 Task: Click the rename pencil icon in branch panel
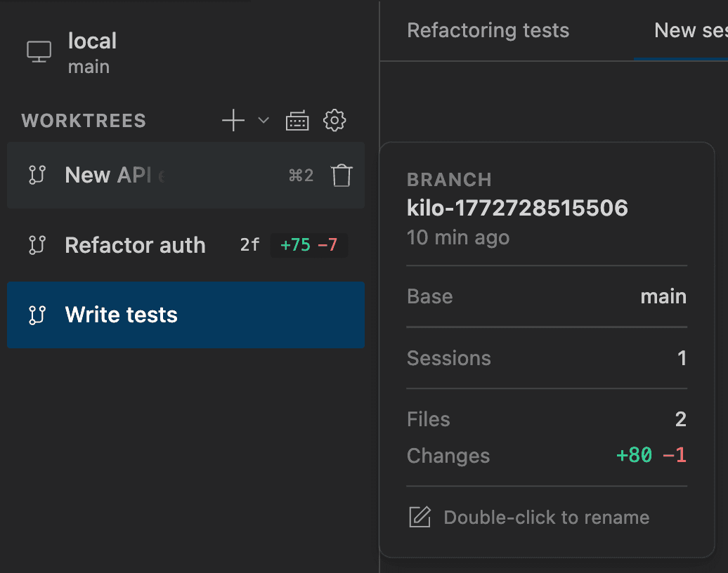tap(420, 517)
